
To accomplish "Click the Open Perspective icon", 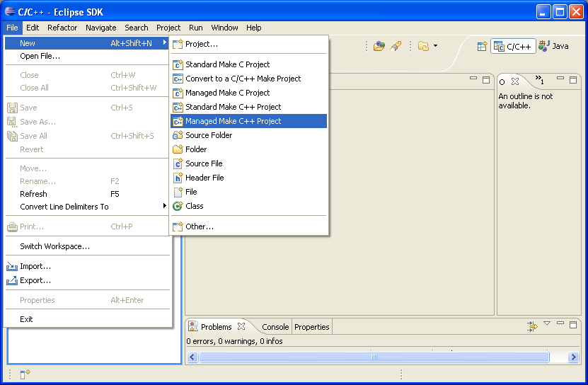I will tap(482, 46).
